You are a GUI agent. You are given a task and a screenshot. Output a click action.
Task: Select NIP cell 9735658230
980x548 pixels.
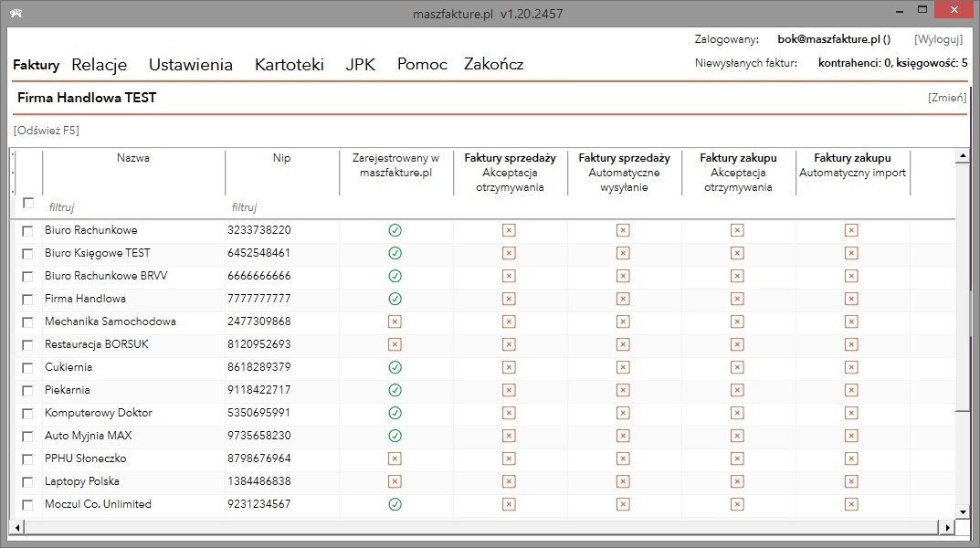[282, 436]
